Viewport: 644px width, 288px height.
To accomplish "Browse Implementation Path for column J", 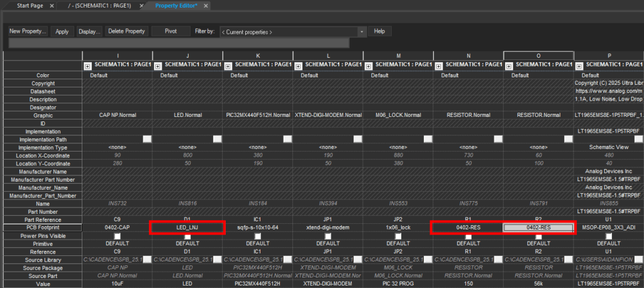I will (217, 139).
